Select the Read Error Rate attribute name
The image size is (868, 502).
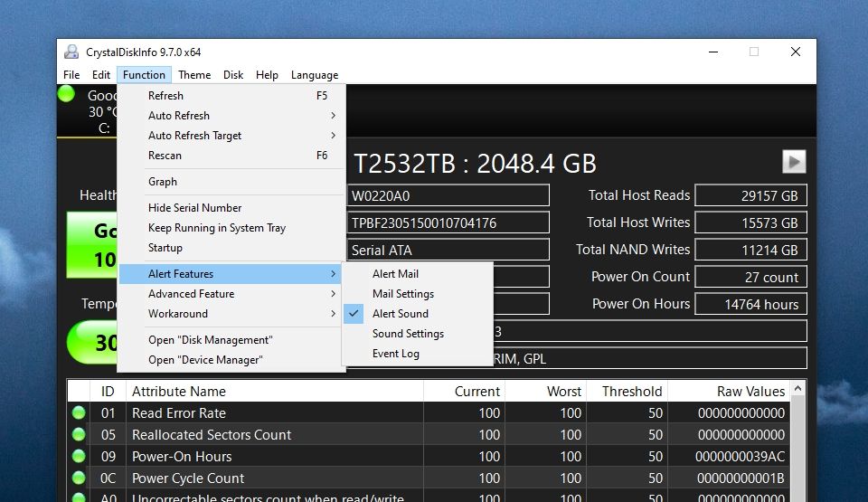[179, 413]
